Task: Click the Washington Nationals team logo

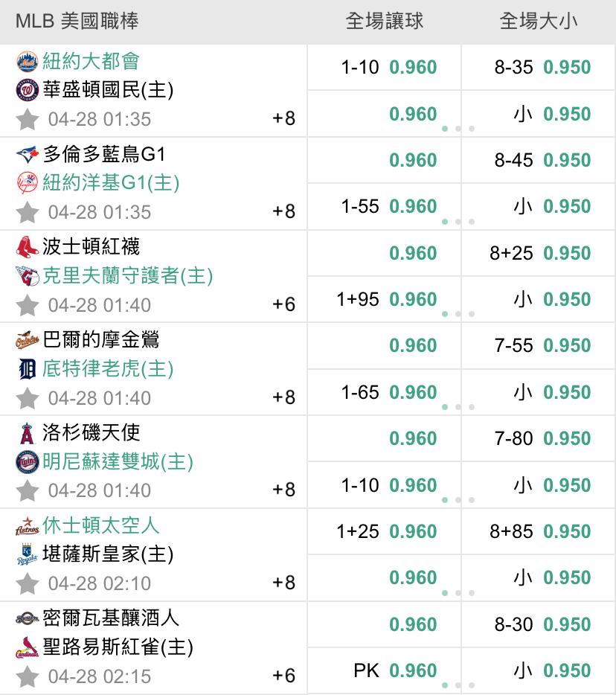Action: (x=27, y=90)
